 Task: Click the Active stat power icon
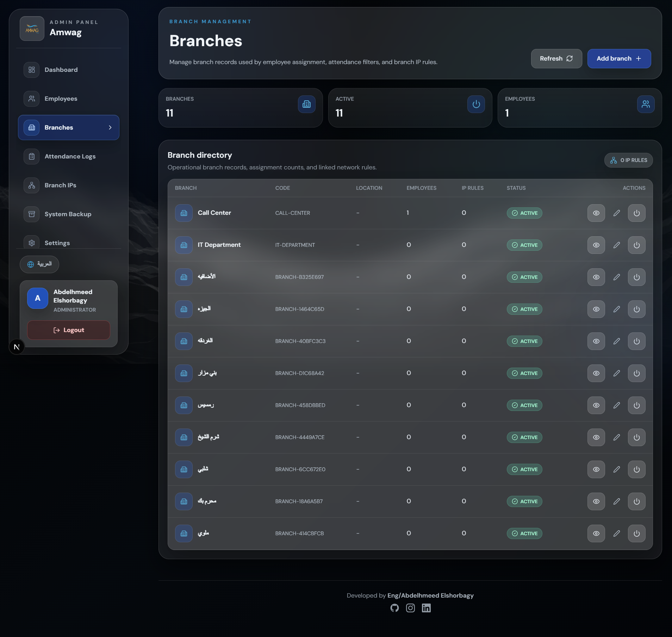tap(476, 104)
